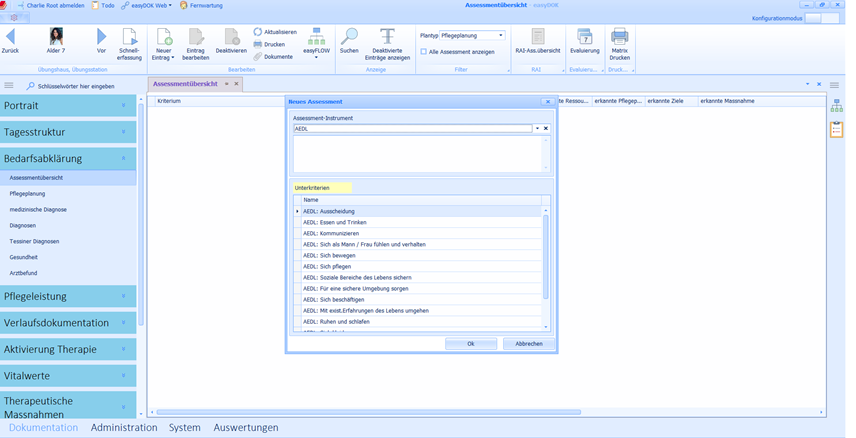Click the flowchart icon on the right sidebar
This screenshot has height=438, width=856.
point(836,106)
